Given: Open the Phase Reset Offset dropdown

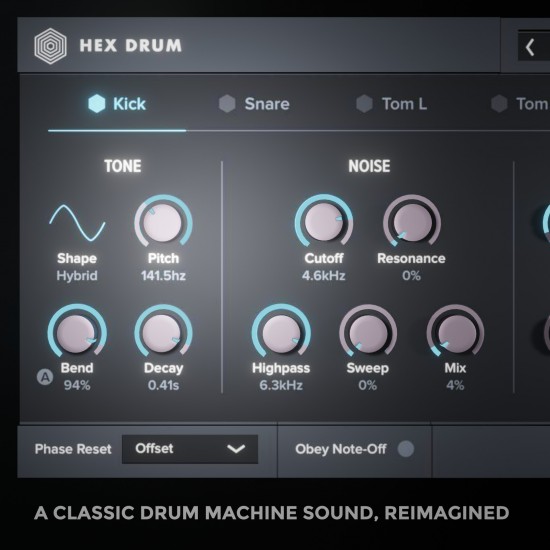Looking at the screenshot, I should (x=190, y=449).
